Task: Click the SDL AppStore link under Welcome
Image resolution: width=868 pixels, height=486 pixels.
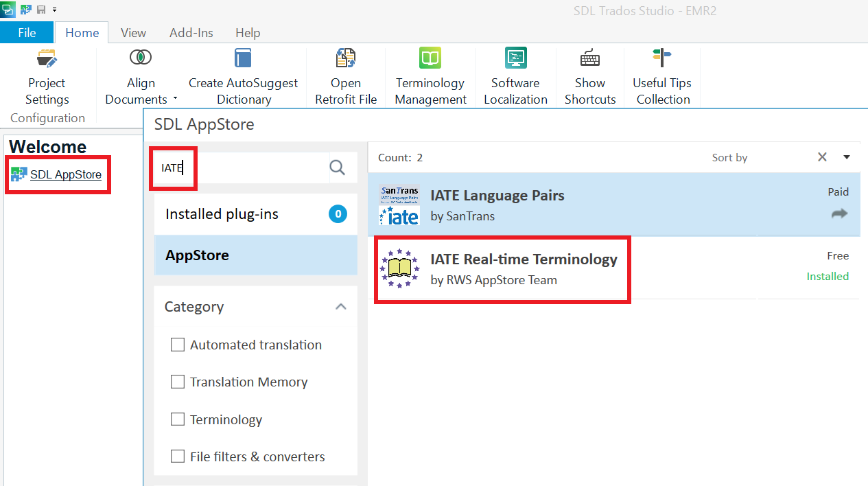Action: tap(66, 174)
